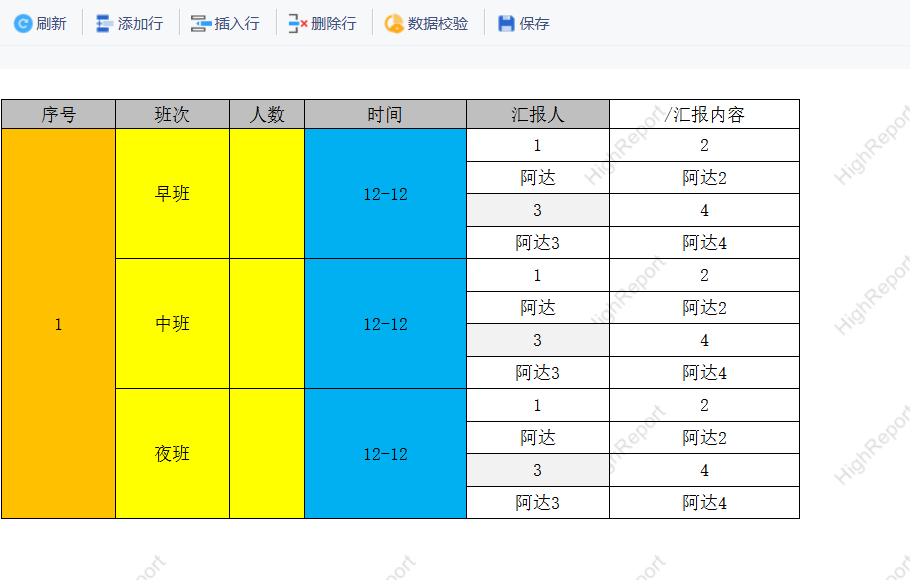The image size is (910, 580).
Task: Select the /汇报内容 header cell
Action: pos(705,114)
